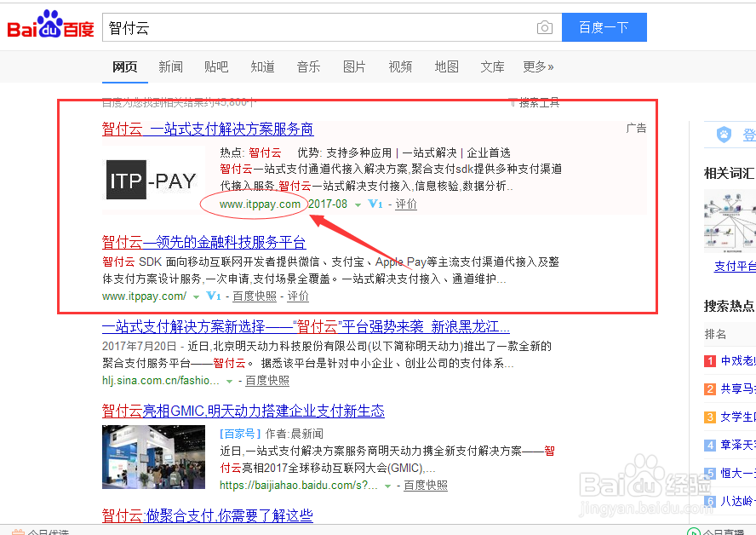Click the shield icon in right sidebar
Screen dimensions: 756x535
point(724,135)
